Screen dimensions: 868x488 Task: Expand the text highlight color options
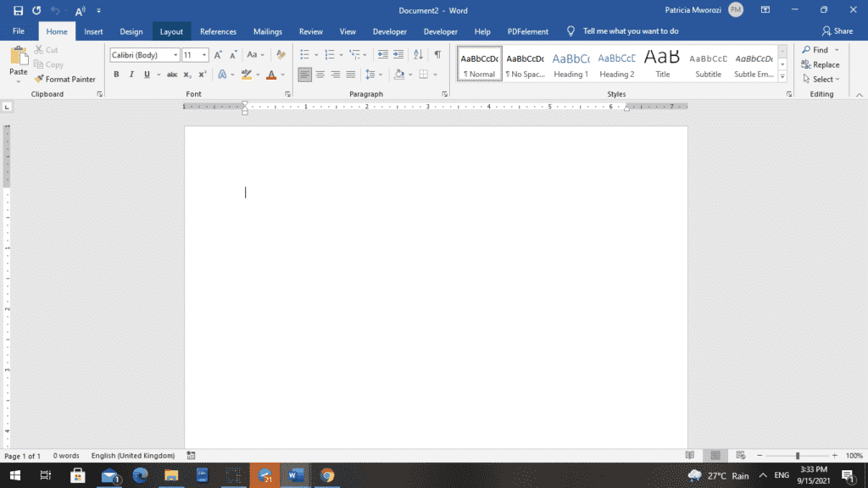[x=259, y=75]
